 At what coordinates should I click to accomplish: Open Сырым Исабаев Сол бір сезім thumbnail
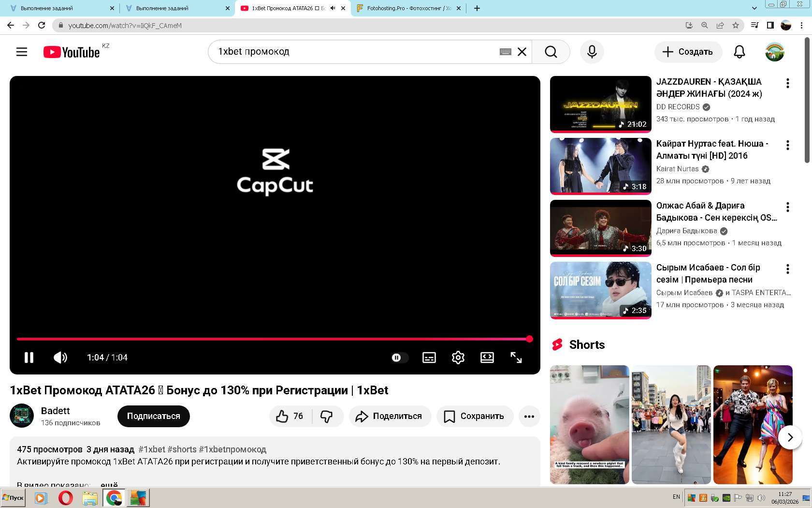tap(601, 290)
